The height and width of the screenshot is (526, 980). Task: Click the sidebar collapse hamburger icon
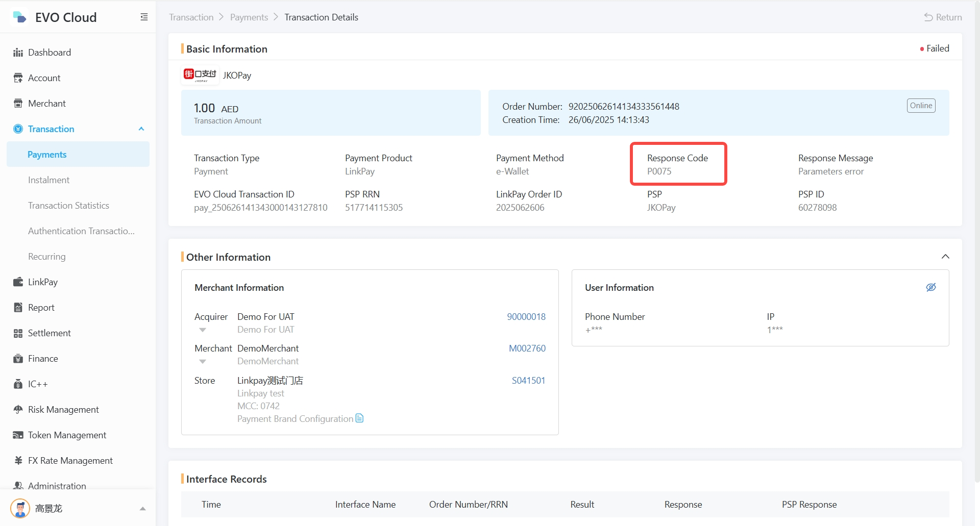[144, 17]
